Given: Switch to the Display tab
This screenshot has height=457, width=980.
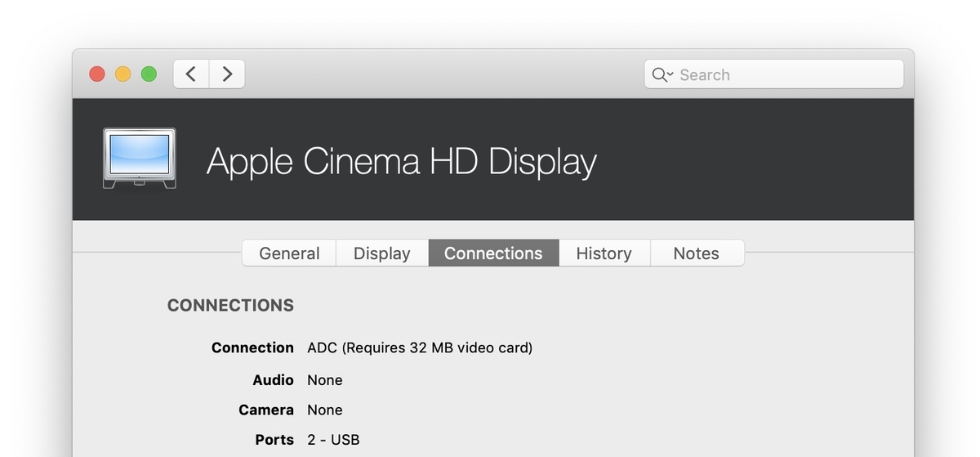Looking at the screenshot, I should [x=382, y=253].
